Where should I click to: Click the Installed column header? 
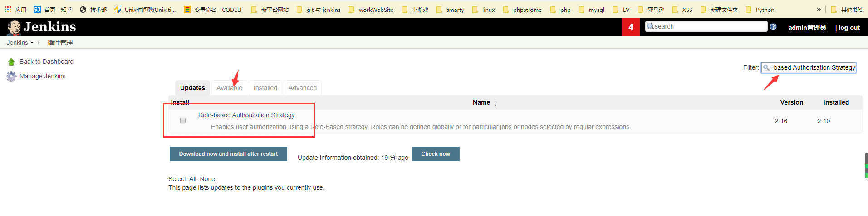click(836, 102)
